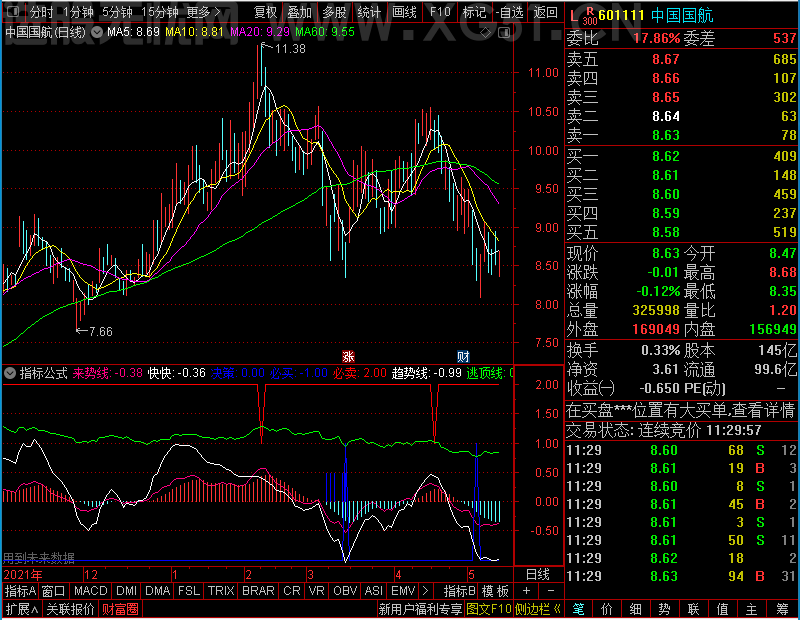
Task: Select the VR indicator tab
Action: pyautogui.click(x=316, y=591)
